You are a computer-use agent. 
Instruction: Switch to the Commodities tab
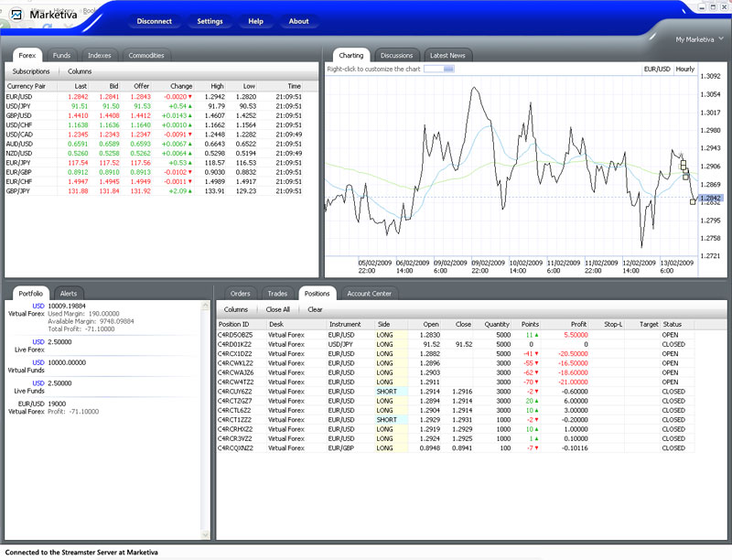tap(146, 55)
